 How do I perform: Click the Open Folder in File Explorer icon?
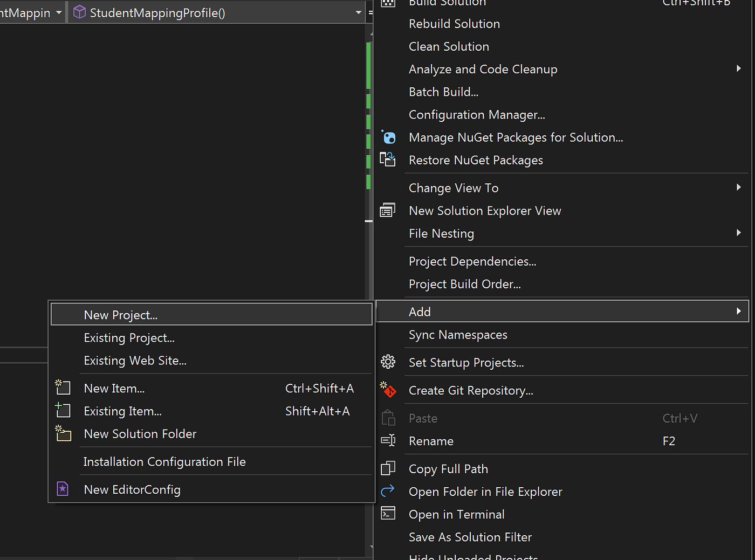(x=388, y=491)
